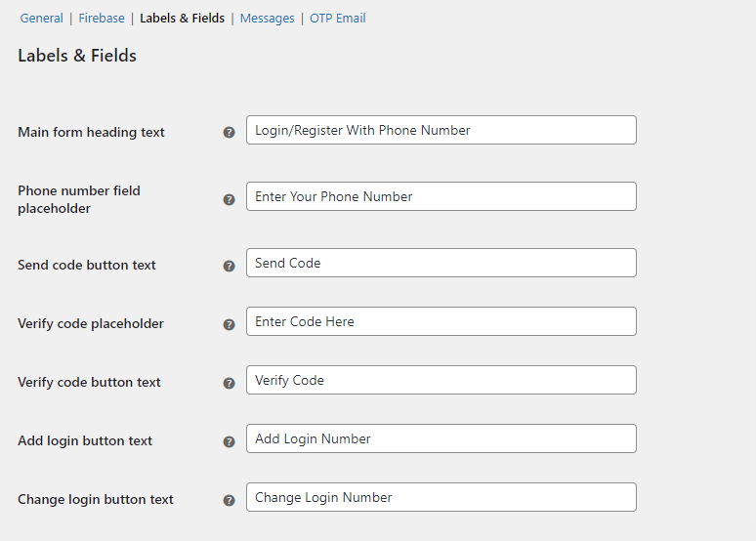This screenshot has width=756, height=541.
Task: Select the Add Login Number input field
Action: (441, 438)
